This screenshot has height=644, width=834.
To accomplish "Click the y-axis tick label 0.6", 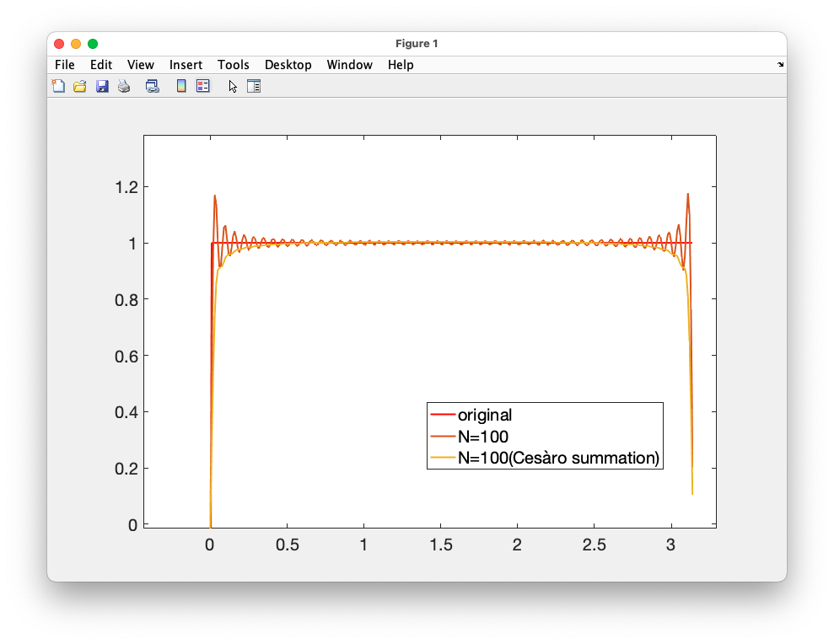I will coord(126,357).
